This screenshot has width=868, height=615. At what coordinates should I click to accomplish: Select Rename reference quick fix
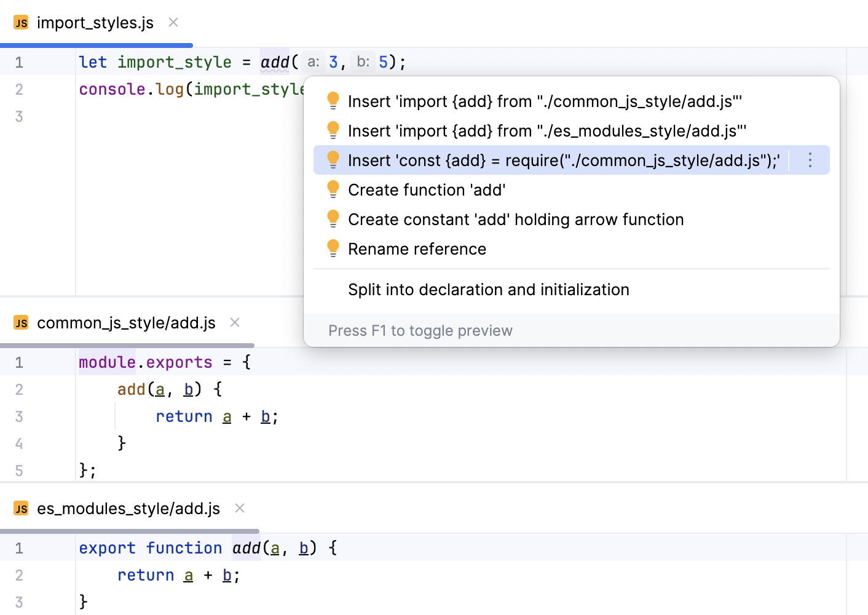pos(572,248)
